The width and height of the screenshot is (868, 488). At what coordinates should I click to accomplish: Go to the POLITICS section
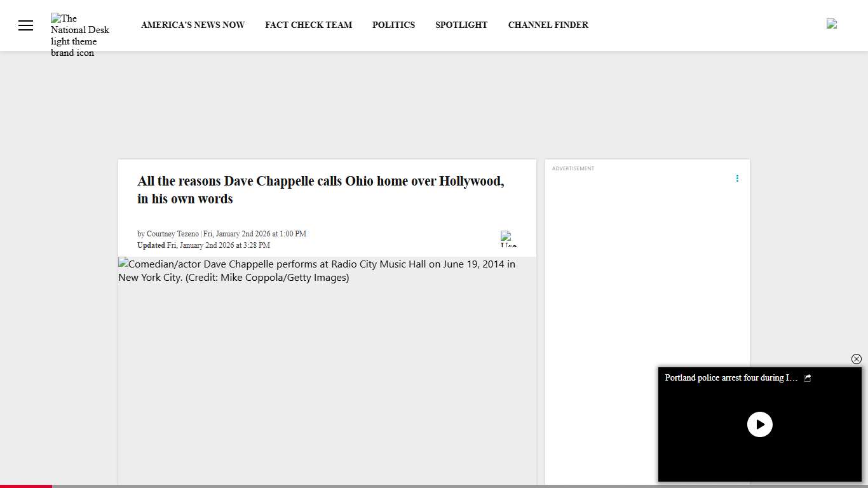click(x=393, y=25)
